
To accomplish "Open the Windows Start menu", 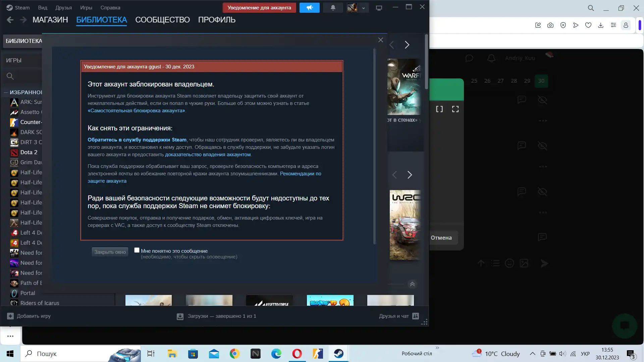I will coord(10,354).
